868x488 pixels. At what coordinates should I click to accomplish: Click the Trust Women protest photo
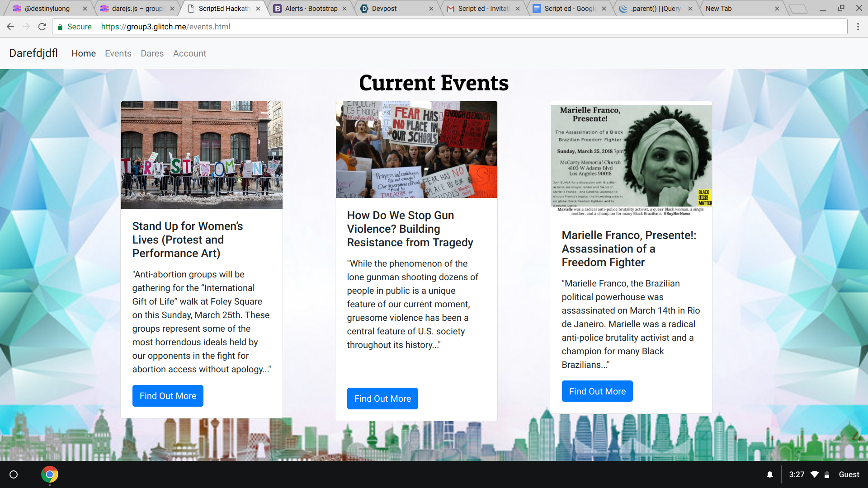click(202, 155)
